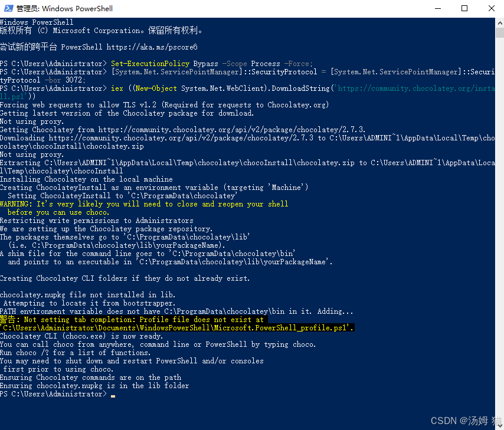
Task: Click 'Ensuring Chocolatey commands are on the path' line
Action: coord(90,378)
